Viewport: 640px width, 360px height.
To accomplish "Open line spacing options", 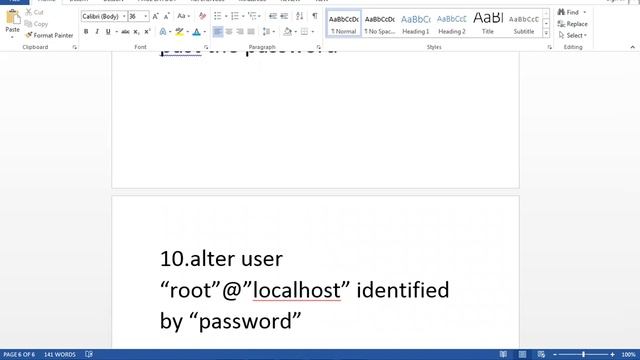I will click(x=268, y=31).
